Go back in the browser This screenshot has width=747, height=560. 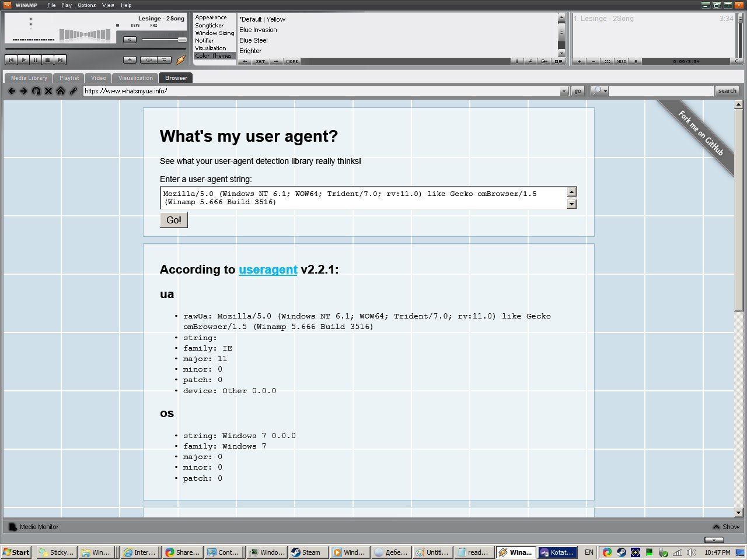[12, 91]
